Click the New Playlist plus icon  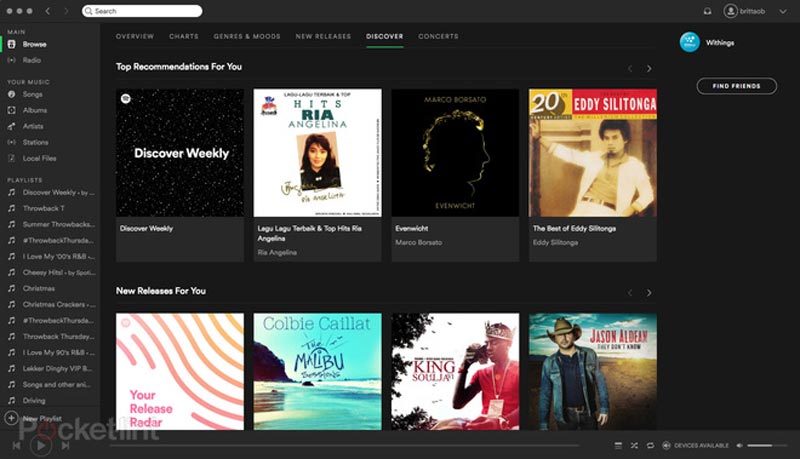point(11,418)
